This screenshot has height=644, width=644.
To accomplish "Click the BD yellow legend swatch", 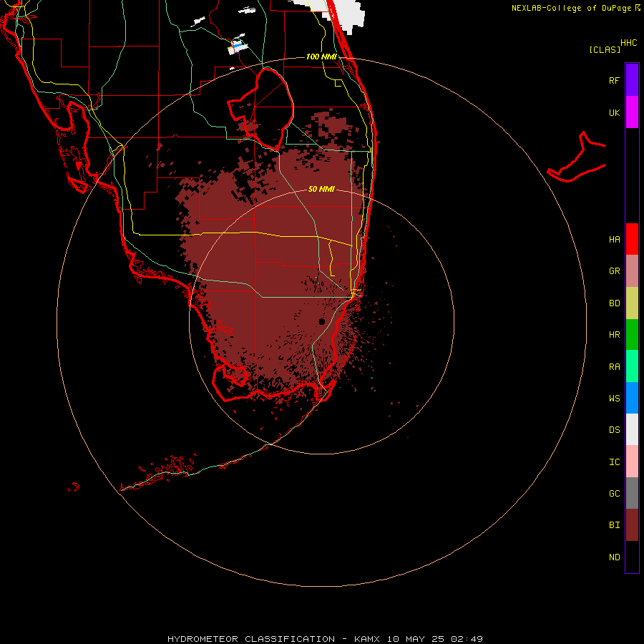I will pyautogui.click(x=632, y=303).
